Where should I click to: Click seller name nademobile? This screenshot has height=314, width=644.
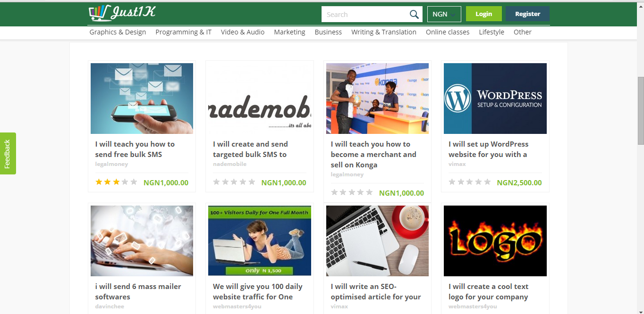pos(229,164)
